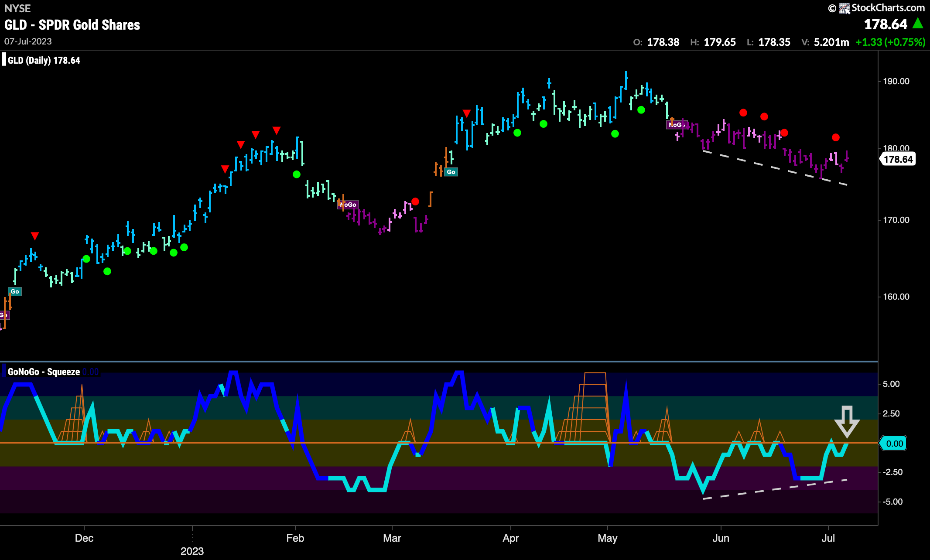The image size is (930, 560).
Task: Click the 178.64 last price in header
Action: 886,24
